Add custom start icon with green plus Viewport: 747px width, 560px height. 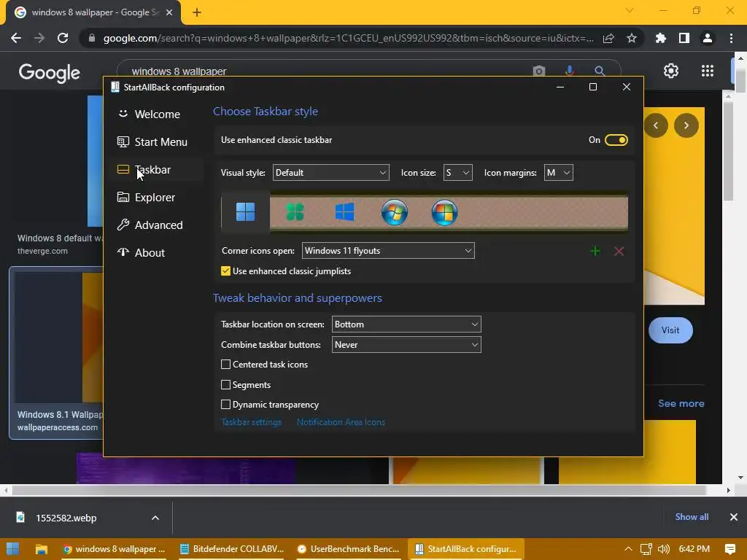(595, 251)
